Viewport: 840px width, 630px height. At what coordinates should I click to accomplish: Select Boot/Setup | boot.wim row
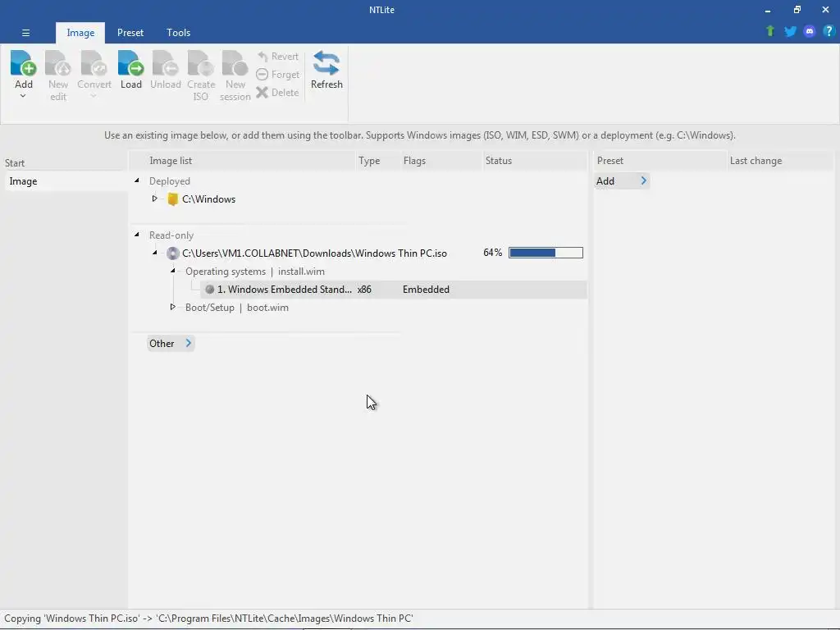pyautogui.click(x=237, y=308)
